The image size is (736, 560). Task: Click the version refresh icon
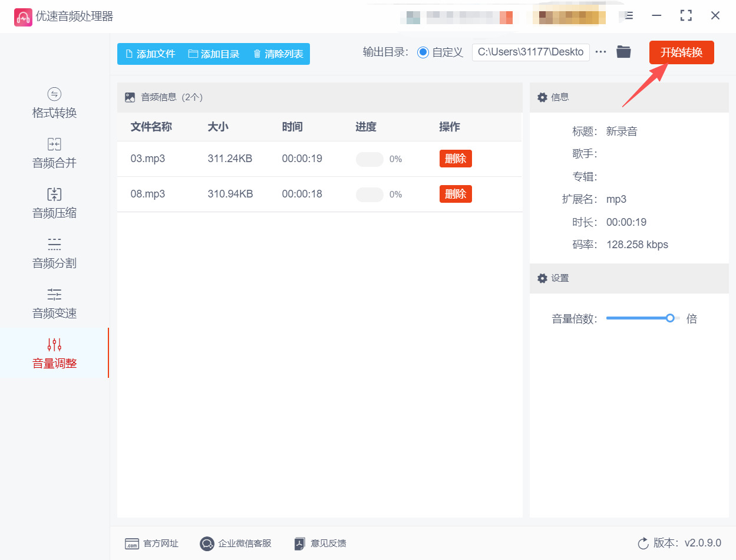click(643, 543)
